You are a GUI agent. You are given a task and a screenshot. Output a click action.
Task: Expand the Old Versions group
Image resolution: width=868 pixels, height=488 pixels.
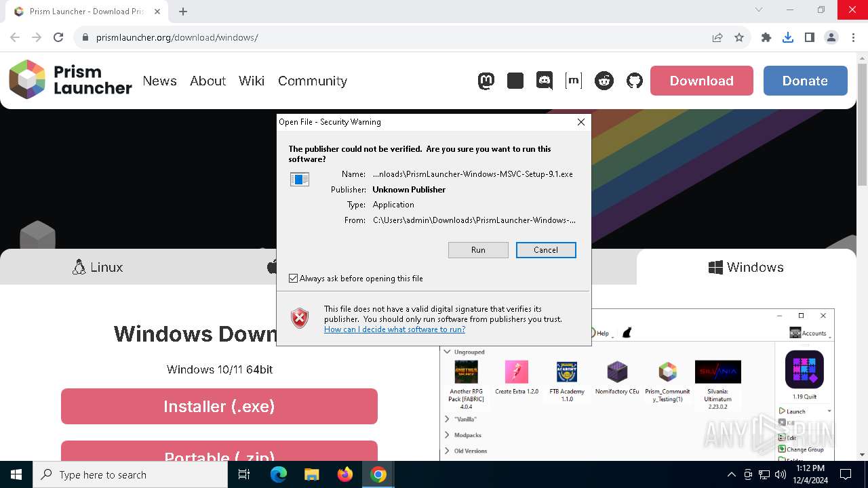pos(447,451)
